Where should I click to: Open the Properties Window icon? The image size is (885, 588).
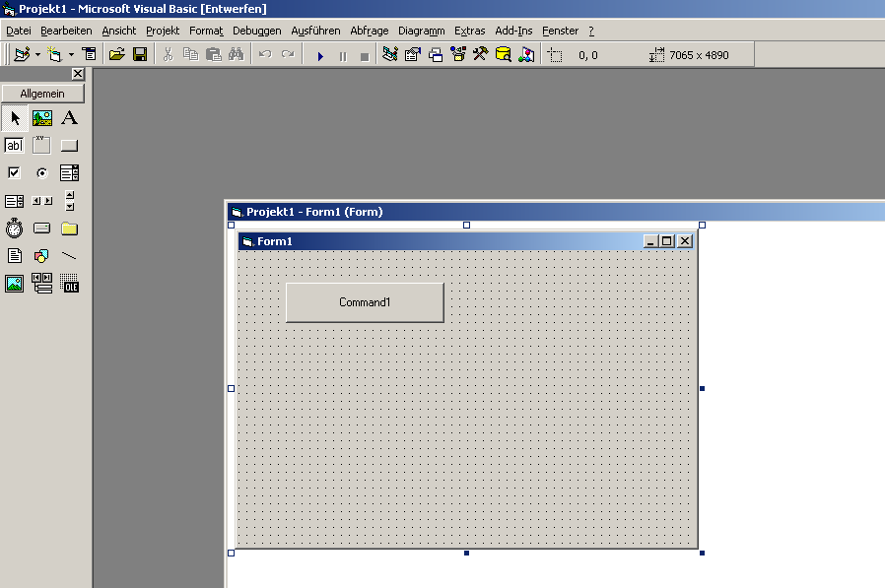413,55
